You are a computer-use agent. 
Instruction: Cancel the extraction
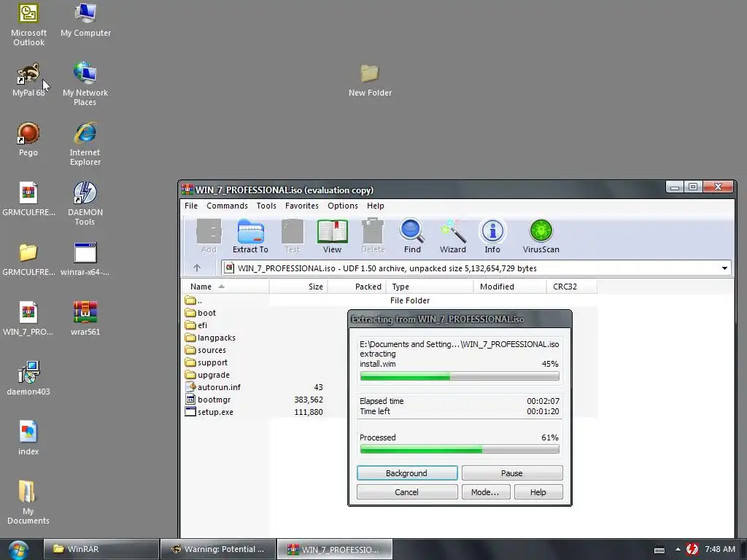[x=407, y=492]
